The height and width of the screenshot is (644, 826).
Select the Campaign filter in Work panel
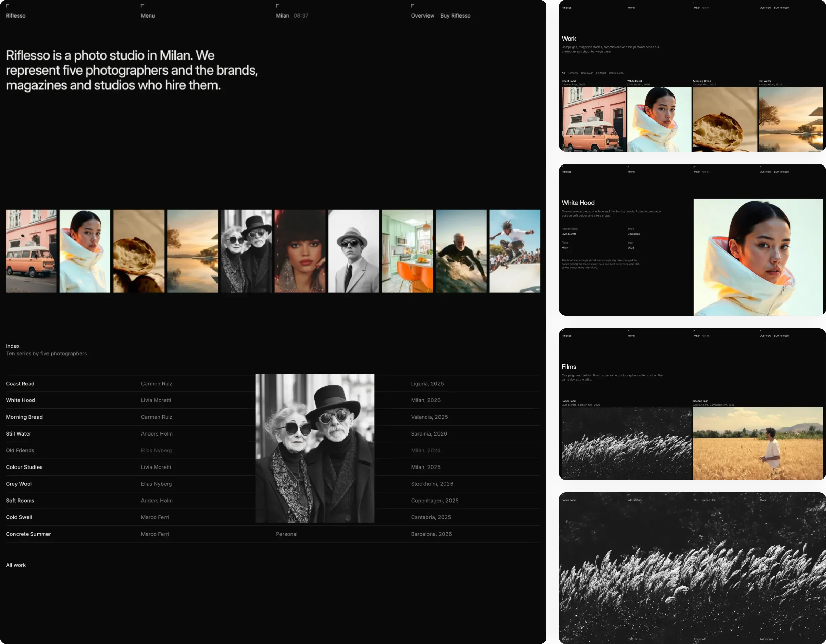(x=587, y=73)
